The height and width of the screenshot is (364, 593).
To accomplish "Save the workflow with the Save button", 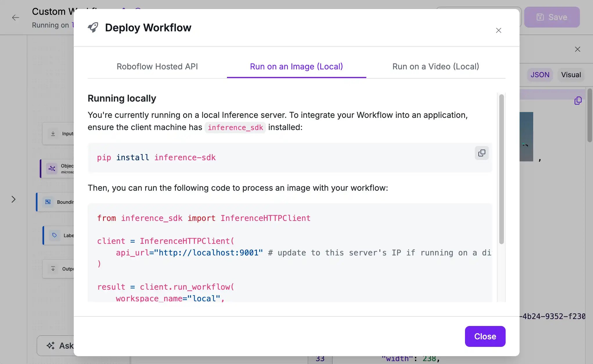I will click(x=552, y=17).
